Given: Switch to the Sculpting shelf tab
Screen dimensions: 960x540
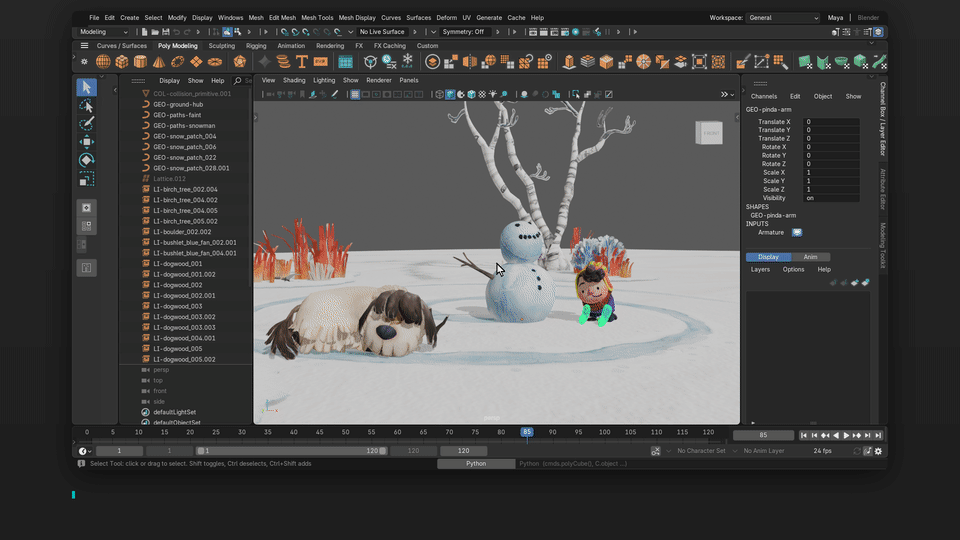Looking at the screenshot, I should pos(222,46).
